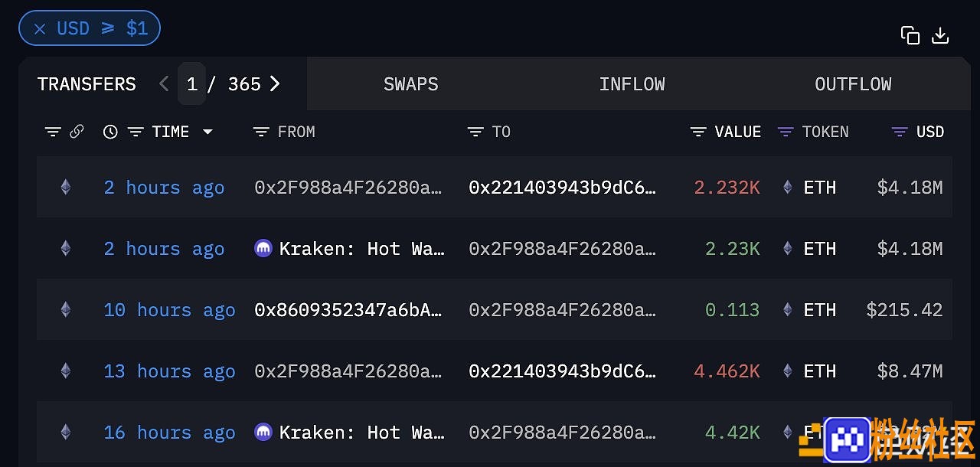Open the chain filter icon in header
This screenshot has height=467, width=980.
coord(53,132)
